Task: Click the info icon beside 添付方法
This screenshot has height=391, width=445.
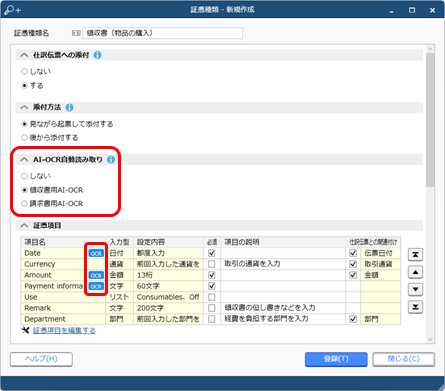Action: 69,107
